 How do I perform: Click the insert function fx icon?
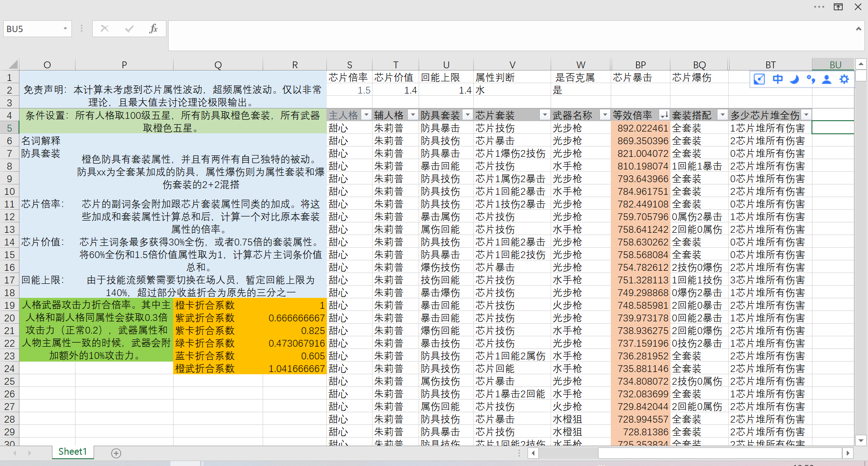[x=153, y=28]
